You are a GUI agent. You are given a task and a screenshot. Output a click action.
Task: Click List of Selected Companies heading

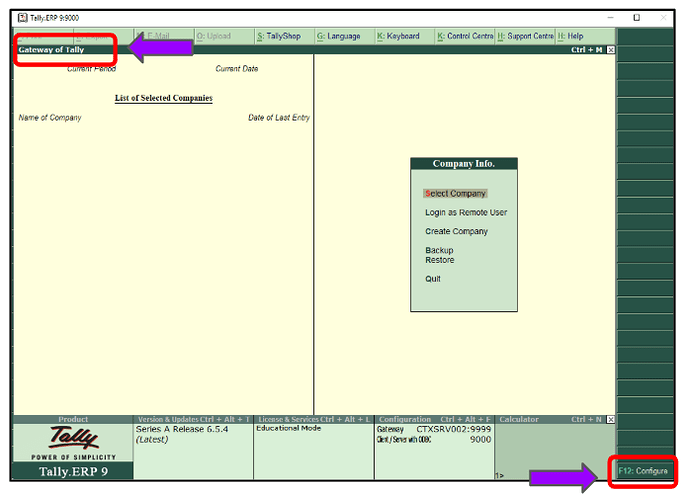tap(164, 98)
